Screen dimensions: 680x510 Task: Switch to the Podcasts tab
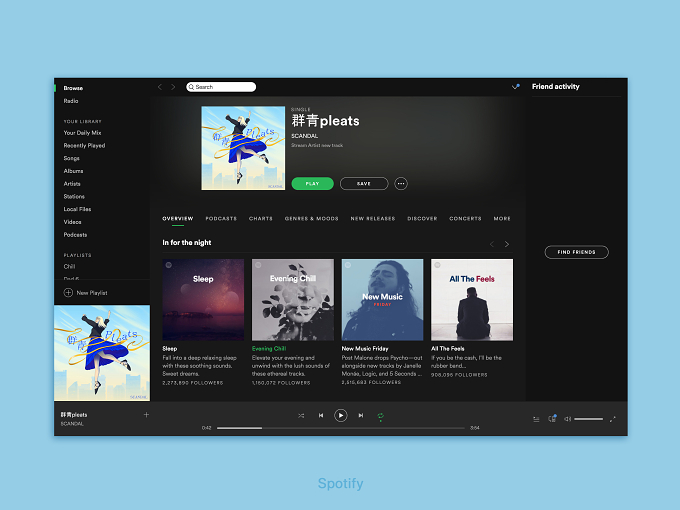tap(221, 219)
